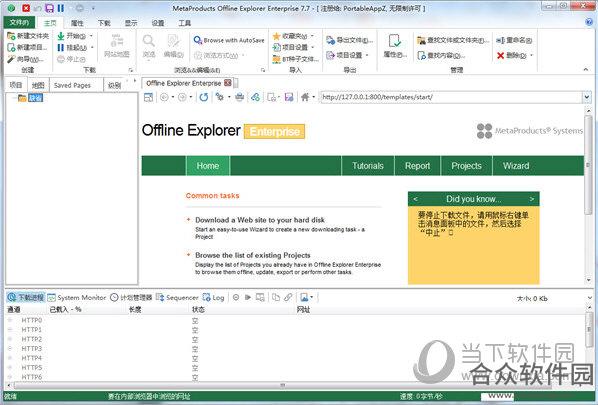The width and height of the screenshot is (598, 405).
Task: Click the 挂起 suspend button in ribbon
Action: [72, 47]
